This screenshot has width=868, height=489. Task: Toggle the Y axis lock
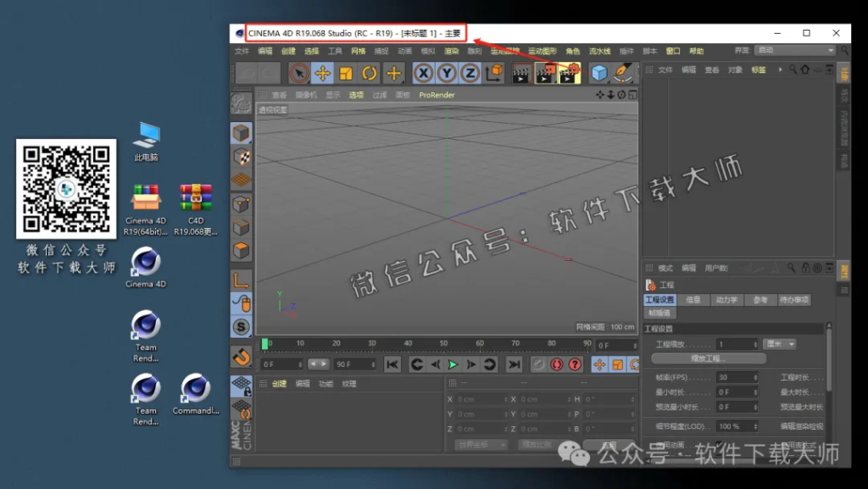(x=446, y=74)
